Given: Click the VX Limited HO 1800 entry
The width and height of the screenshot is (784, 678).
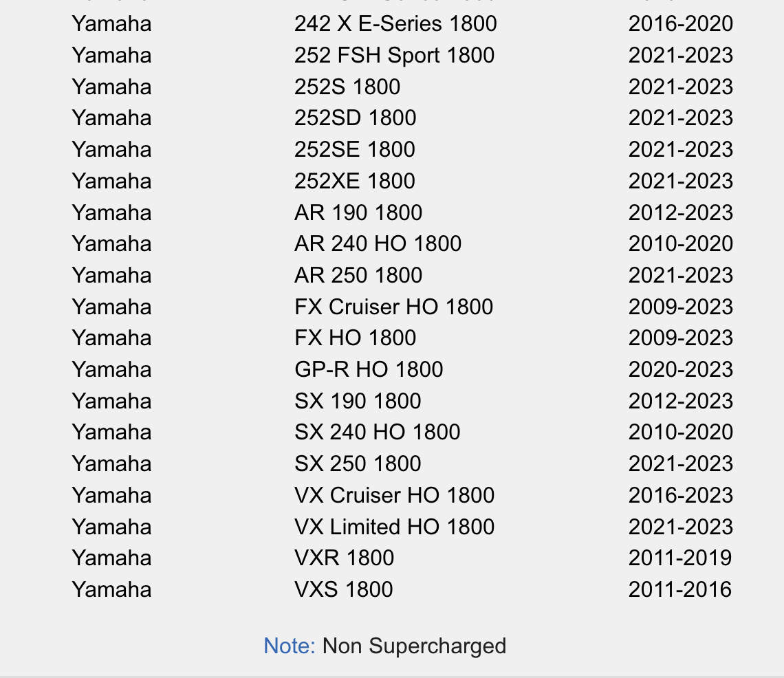Looking at the screenshot, I should click(x=394, y=527).
